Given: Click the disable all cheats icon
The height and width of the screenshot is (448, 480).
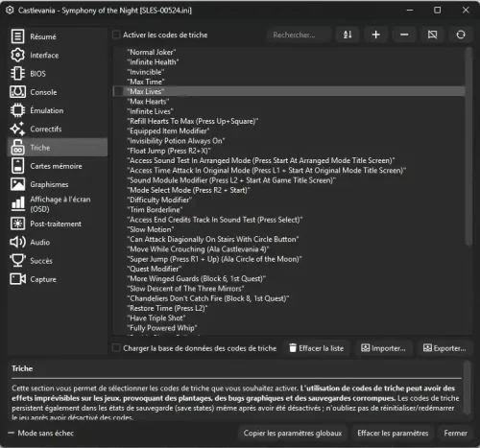Looking at the screenshot, I should pos(432,35).
